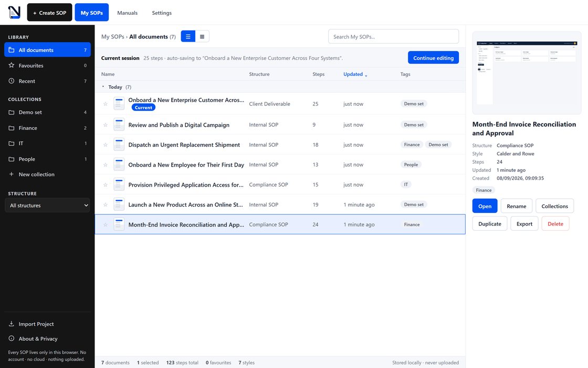
Task: Click the IT tag in Provision row
Action: point(406,185)
